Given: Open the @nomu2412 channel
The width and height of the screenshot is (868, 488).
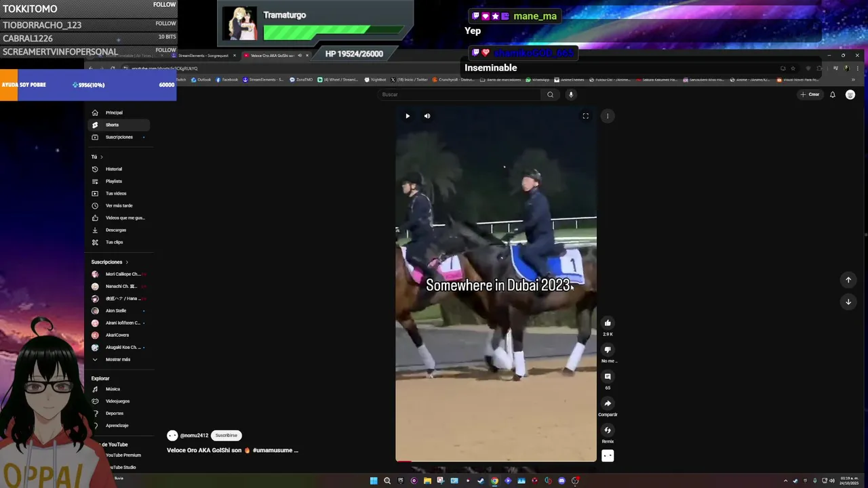Looking at the screenshot, I should click(x=194, y=436).
